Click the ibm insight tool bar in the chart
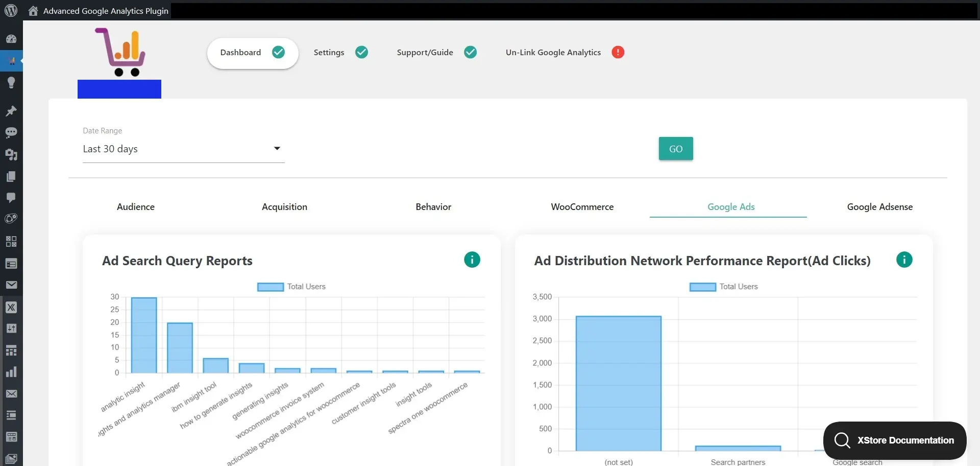Viewport: 980px width, 466px height. click(215, 366)
